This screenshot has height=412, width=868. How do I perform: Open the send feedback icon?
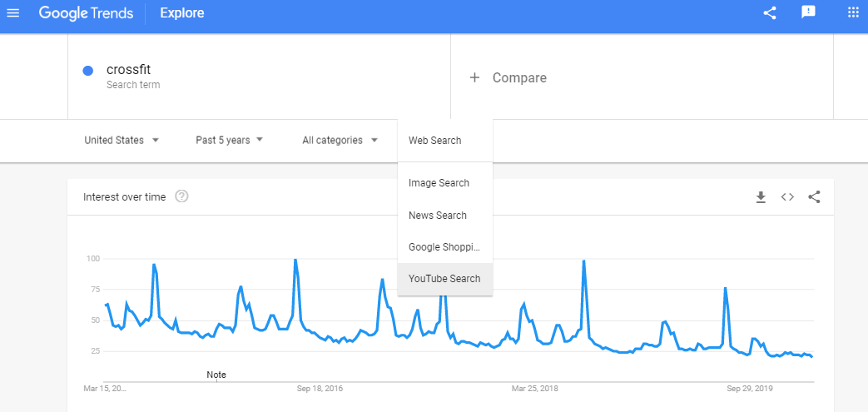(808, 12)
